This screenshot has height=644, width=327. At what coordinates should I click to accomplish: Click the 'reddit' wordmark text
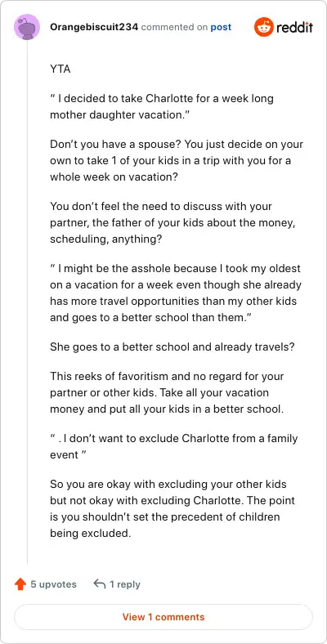tap(294, 27)
